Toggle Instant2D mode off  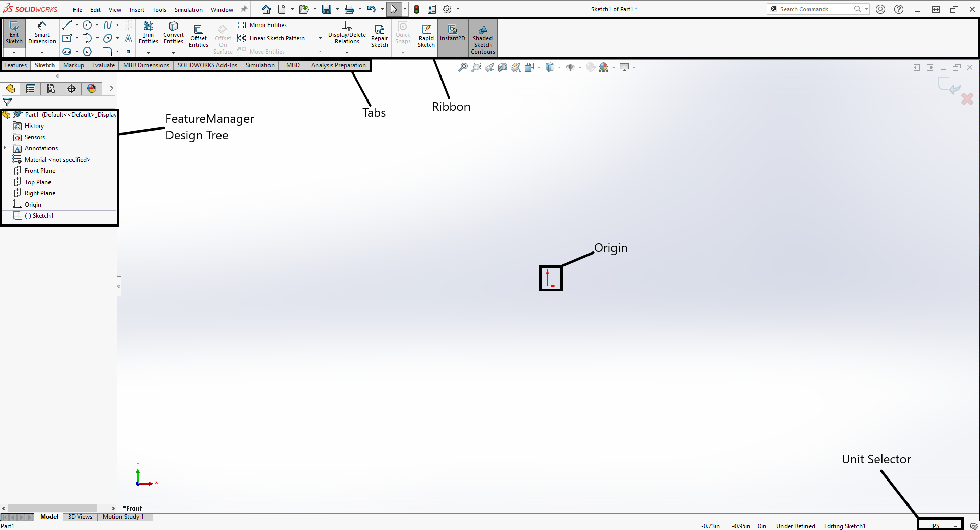click(452, 34)
